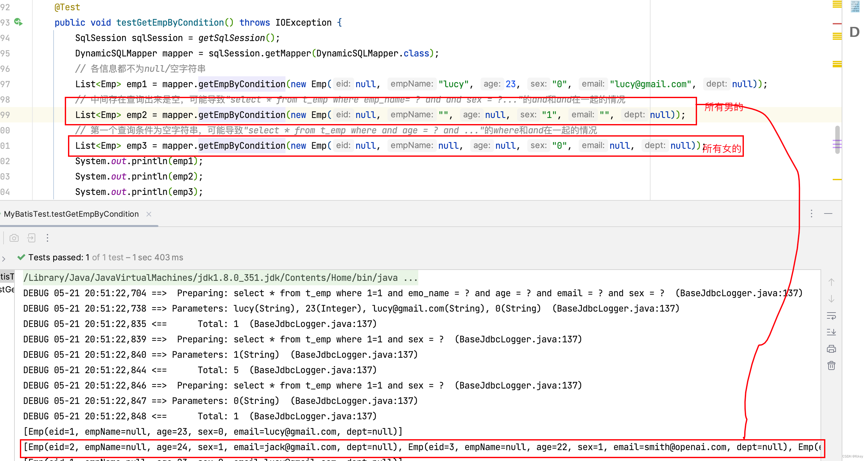Image resolution: width=868 pixels, height=461 pixels.
Task: Click the "lucy@gmail.com" string literal
Action: click(650, 84)
